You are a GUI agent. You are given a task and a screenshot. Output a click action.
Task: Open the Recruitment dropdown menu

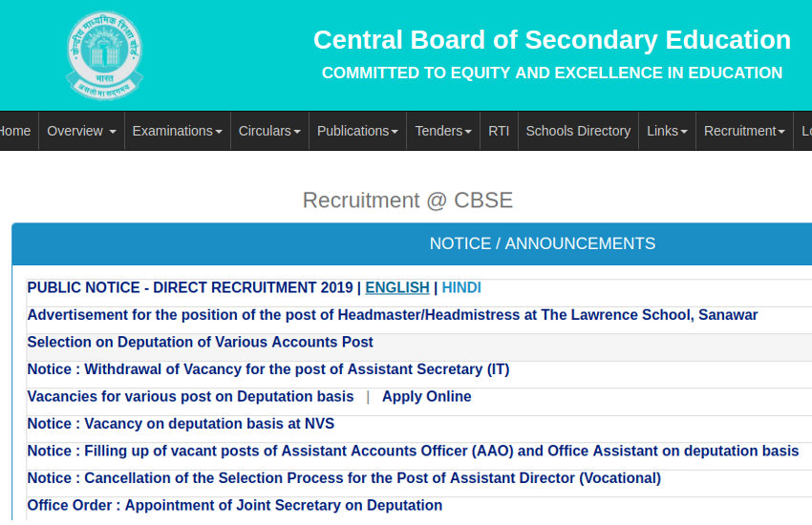tap(744, 131)
